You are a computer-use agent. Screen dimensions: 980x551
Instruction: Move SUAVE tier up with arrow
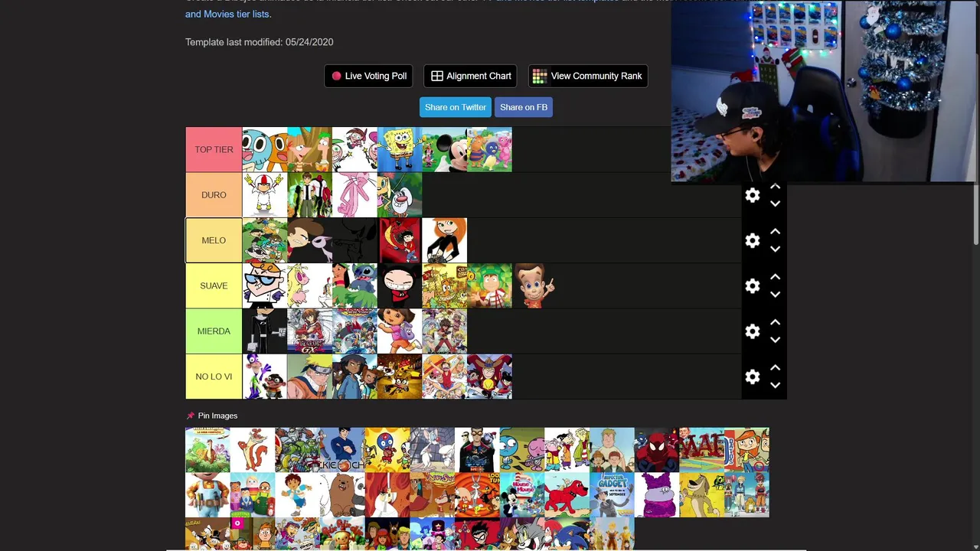775,277
